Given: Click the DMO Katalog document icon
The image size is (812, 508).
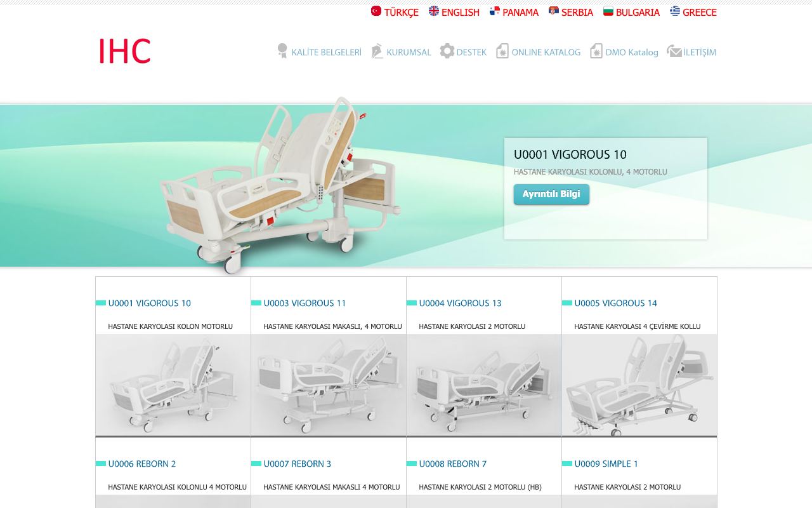Looking at the screenshot, I should [596, 51].
